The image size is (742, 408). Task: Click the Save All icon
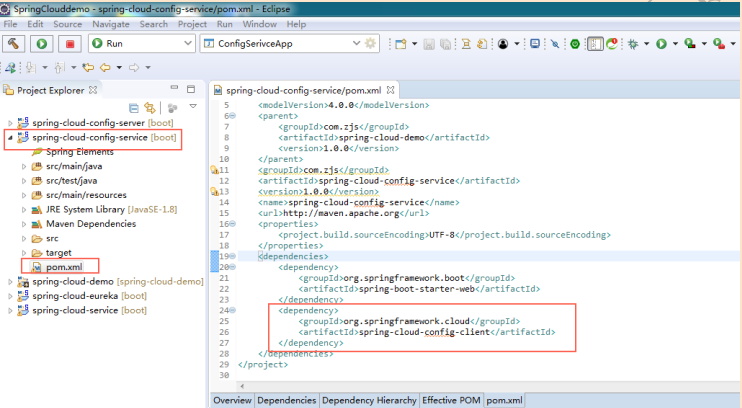point(445,44)
